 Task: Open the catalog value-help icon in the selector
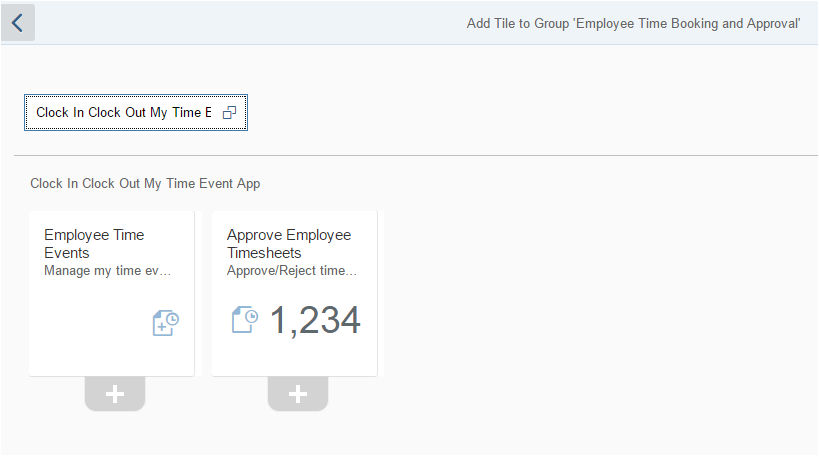(x=229, y=112)
